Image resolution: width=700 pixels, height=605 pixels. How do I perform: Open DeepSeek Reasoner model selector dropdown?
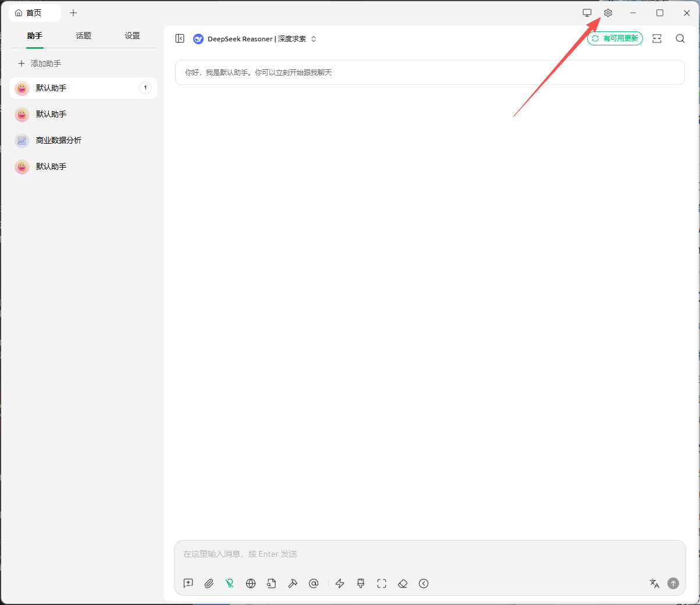coord(256,39)
